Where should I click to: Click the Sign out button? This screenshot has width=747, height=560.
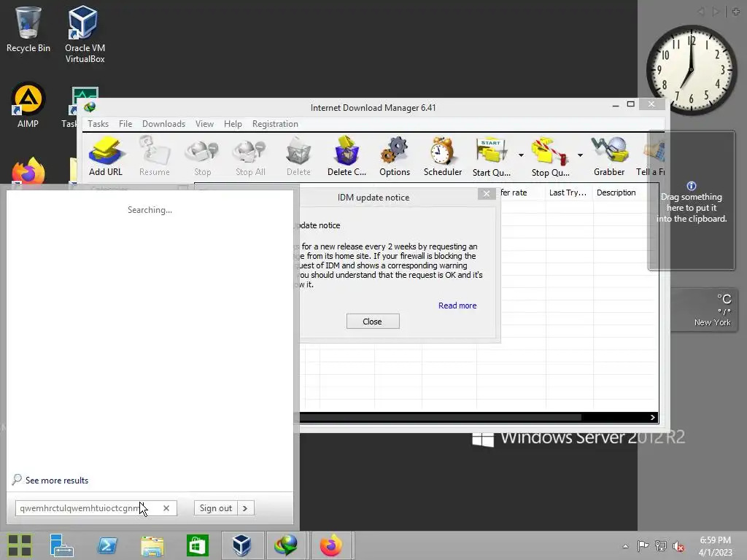(x=216, y=508)
